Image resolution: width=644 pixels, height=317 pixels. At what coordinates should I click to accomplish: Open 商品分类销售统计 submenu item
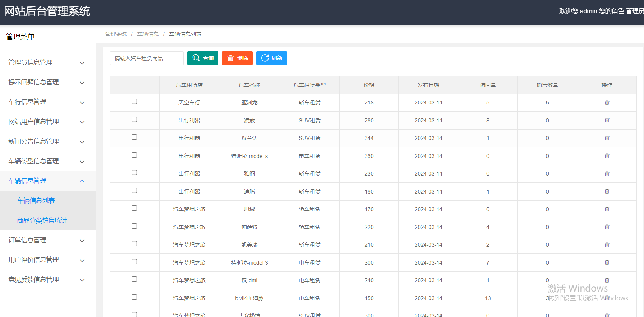[42, 220]
